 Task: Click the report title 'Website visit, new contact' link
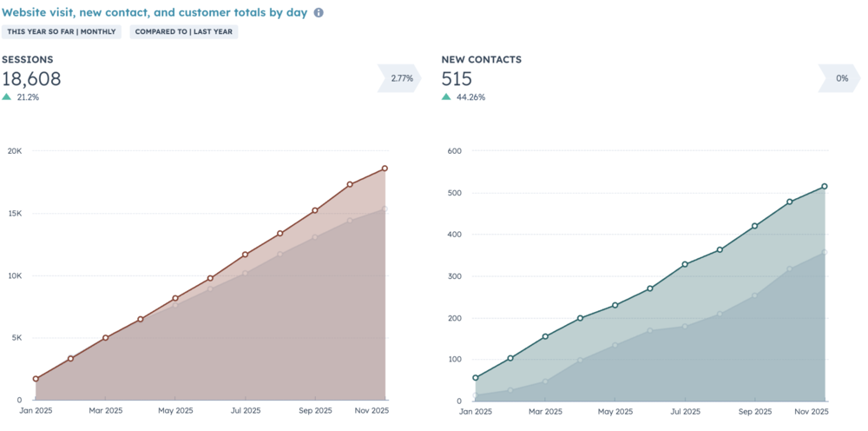pyautogui.click(x=155, y=13)
